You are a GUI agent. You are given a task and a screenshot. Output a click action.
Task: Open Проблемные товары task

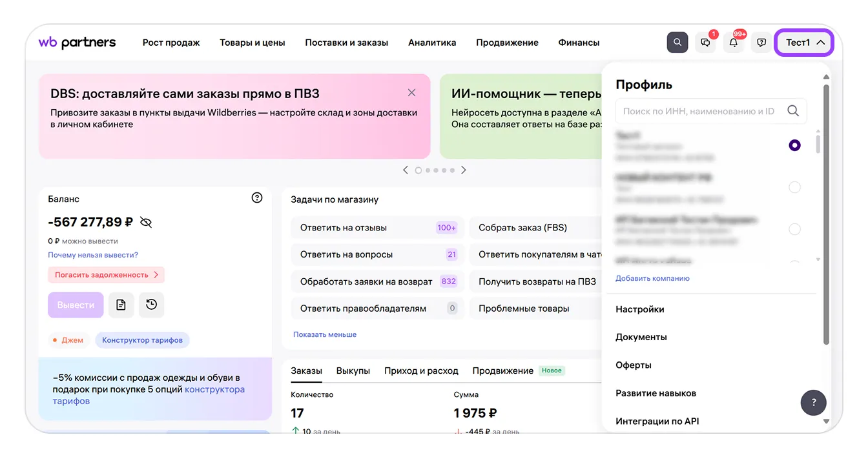click(536, 309)
